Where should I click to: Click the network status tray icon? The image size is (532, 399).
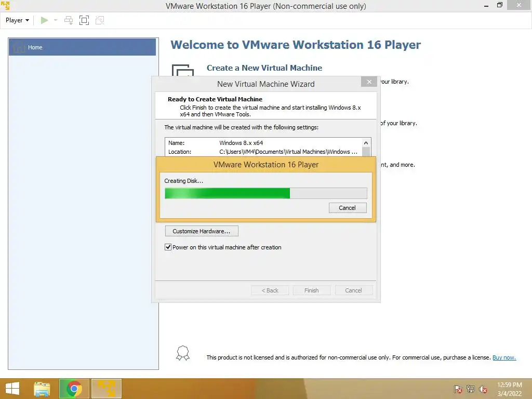[x=471, y=389]
